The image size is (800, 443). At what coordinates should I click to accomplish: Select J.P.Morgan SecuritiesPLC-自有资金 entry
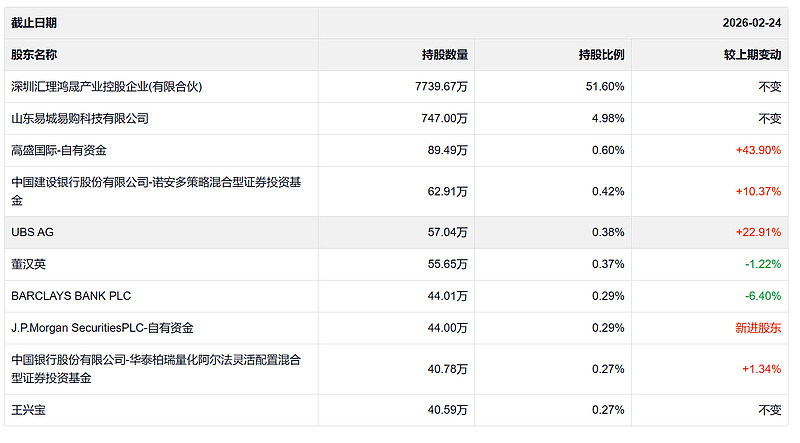point(103,328)
